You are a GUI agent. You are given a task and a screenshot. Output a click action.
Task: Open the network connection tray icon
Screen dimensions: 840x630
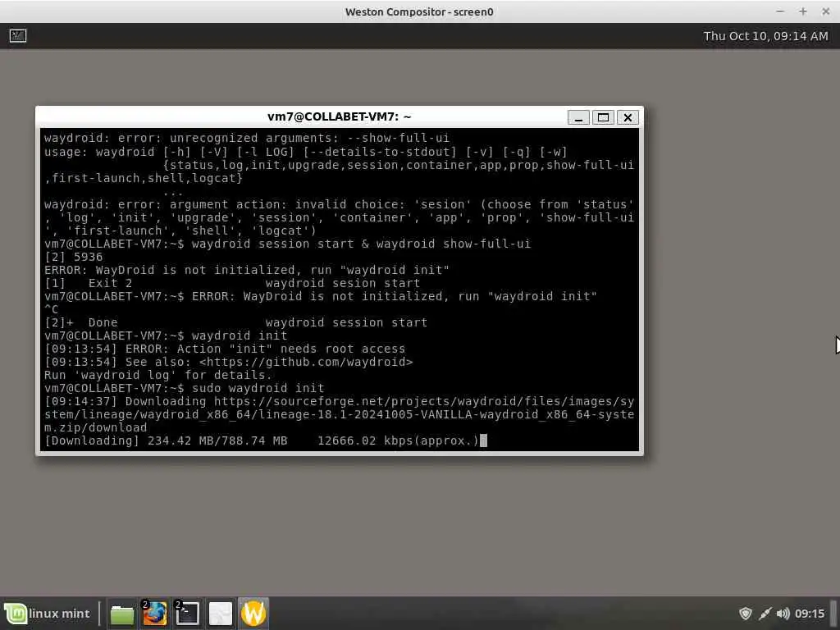(x=765, y=614)
